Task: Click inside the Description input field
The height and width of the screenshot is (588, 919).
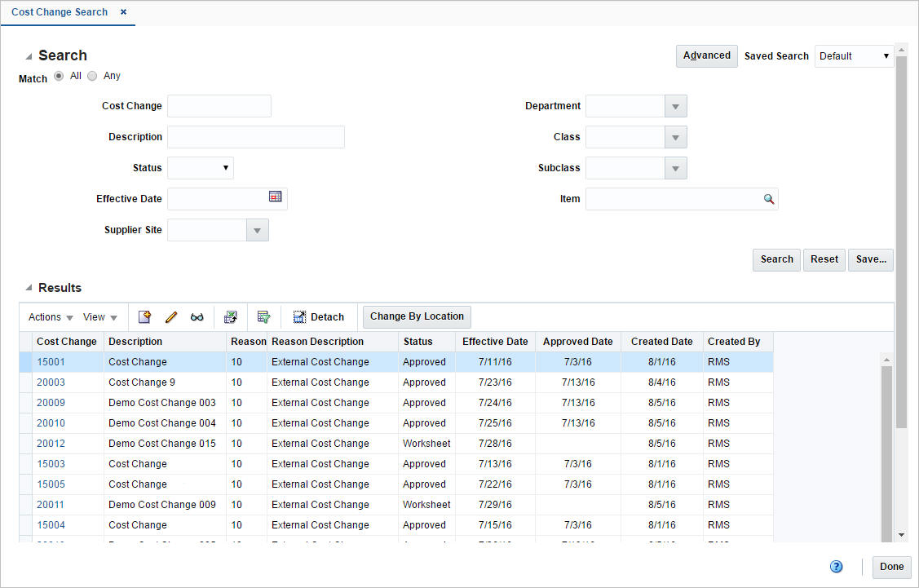Action: (255, 136)
